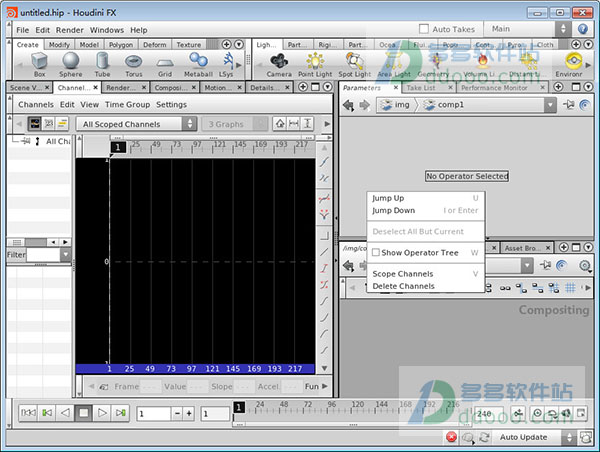Go forward in Parameters pane navigation
The width and height of the screenshot is (600, 452).
pos(364,105)
